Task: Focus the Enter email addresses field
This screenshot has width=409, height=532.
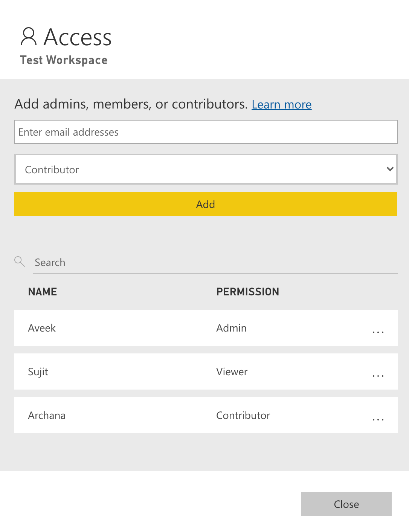Action: (206, 132)
